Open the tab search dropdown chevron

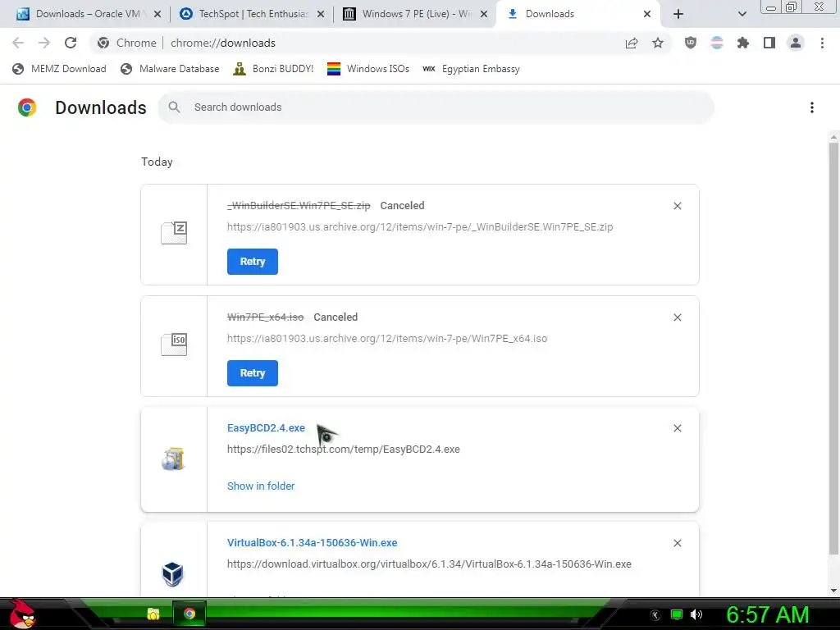click(x=742, y=14)
